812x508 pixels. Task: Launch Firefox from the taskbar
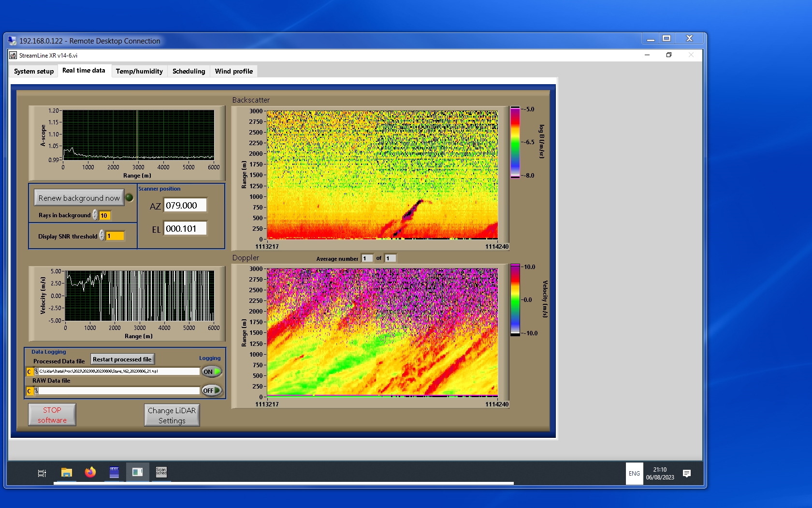[x=90, y=473]
